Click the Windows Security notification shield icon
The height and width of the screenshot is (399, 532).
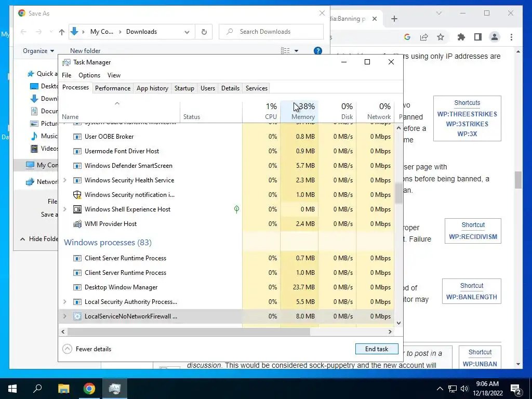click(77, 195)
